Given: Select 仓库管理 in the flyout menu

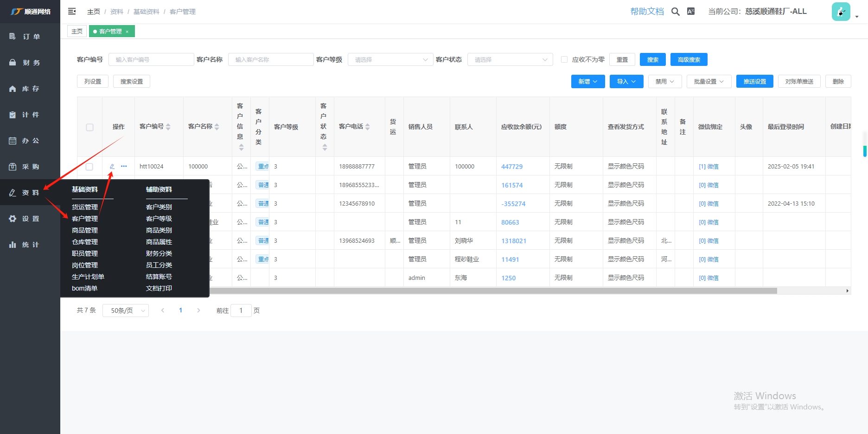Looking at the screenshot, I should coord(85,242).
